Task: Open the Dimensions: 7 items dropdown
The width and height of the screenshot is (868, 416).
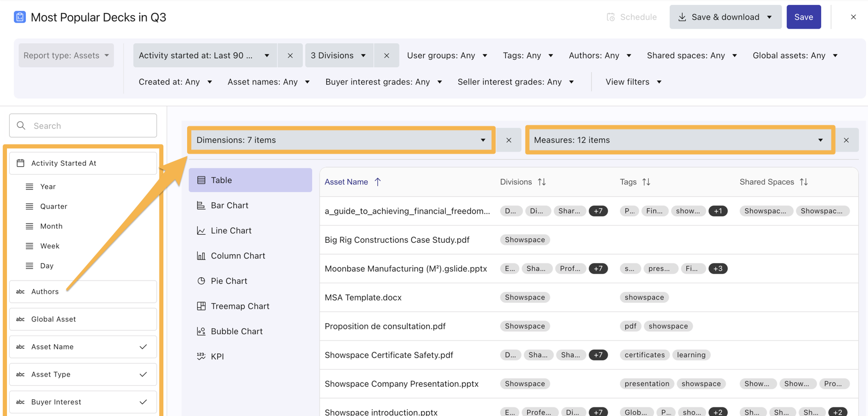Action: pyautogui.click(x=341, y=140)
